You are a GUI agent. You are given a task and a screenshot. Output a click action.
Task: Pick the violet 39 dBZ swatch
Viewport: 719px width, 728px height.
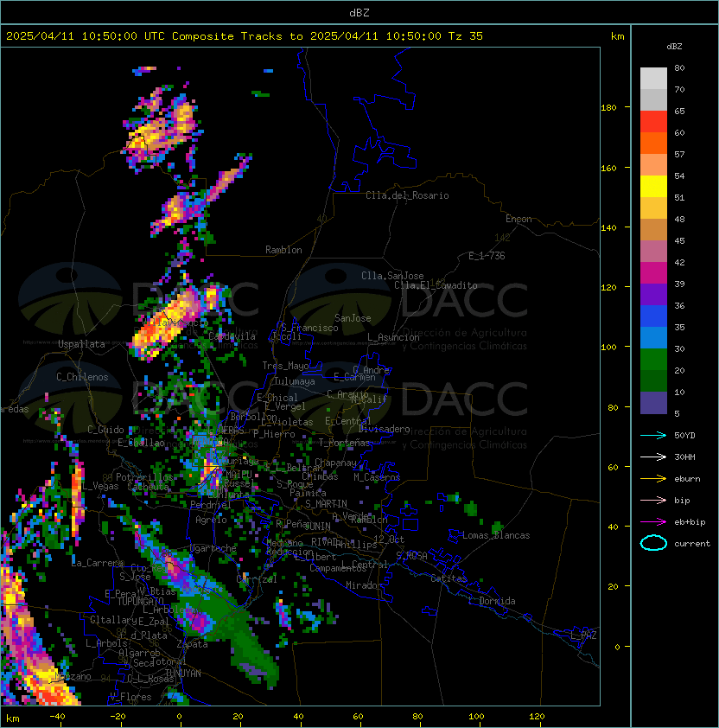point(653,294)
